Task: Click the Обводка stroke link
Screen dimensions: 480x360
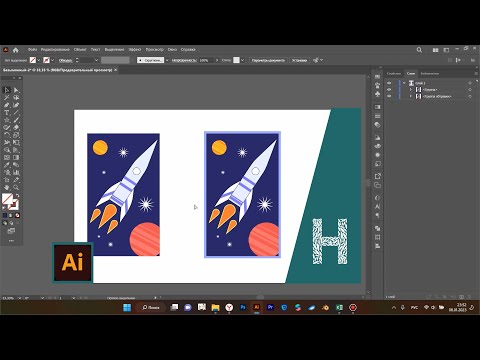Action: (x=66, y=60)
